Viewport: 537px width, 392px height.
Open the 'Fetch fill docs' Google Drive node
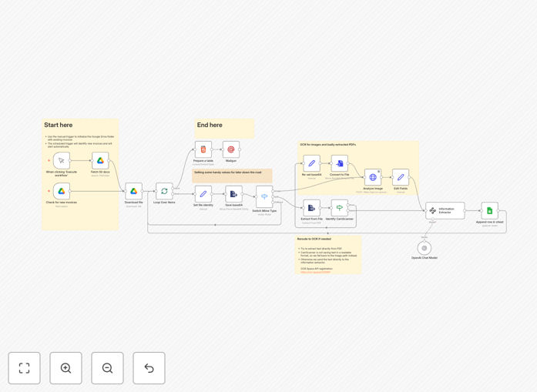[100, 160]
